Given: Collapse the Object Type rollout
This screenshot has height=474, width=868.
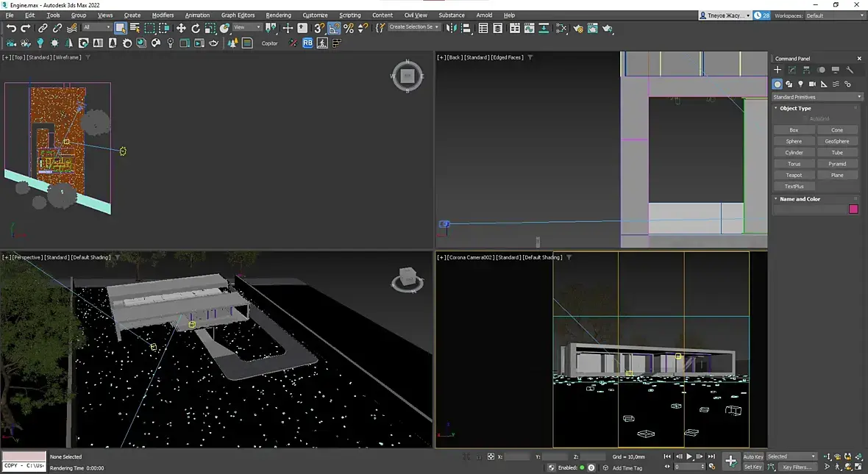Looking at the screenshot, I should pyautogui.click(x=795, y=108).
